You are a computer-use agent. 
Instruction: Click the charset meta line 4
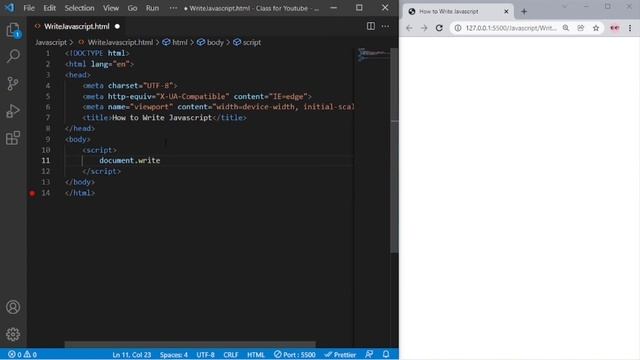[x=130, y=86]
